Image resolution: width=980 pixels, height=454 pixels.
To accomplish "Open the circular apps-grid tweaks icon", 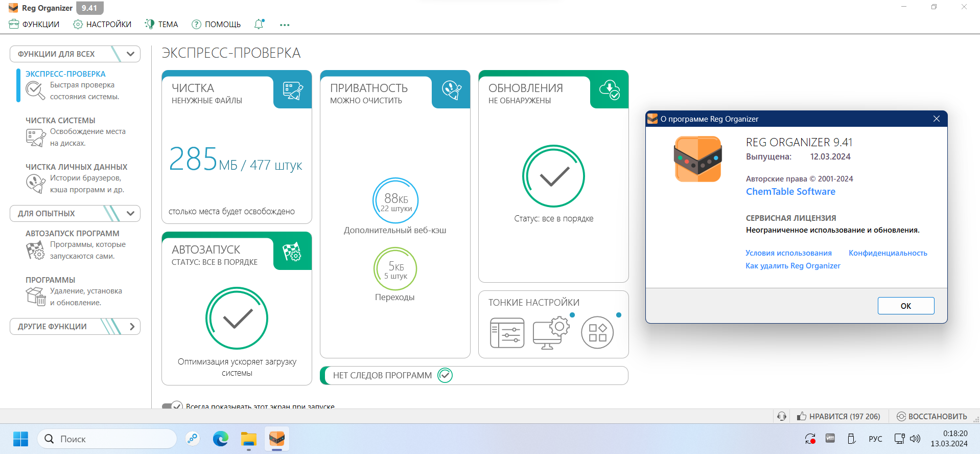I will click(597, 333).
